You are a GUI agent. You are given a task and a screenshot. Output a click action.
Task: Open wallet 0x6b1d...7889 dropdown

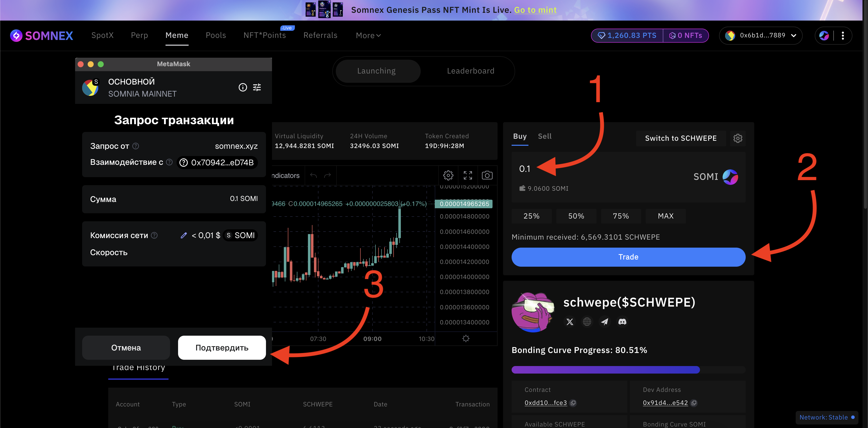tap(761, 35)
